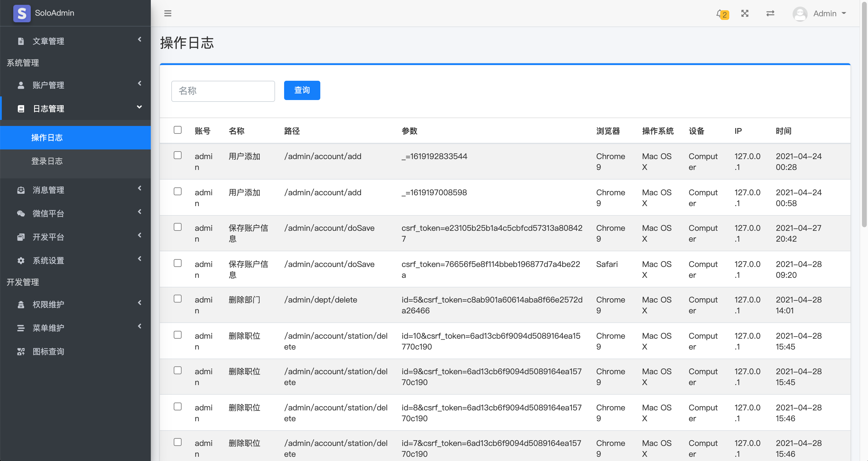
Task: Click the 系统设置 gear icon
Action: 21,260
